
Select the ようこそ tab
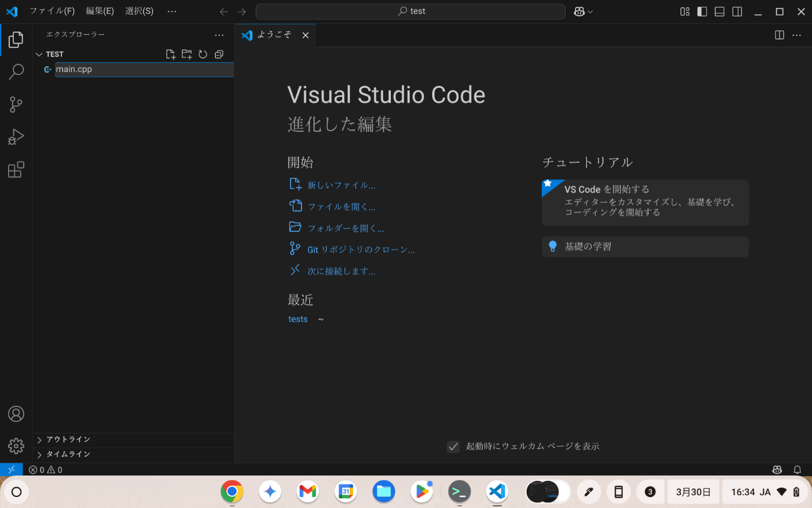point(275,35)
